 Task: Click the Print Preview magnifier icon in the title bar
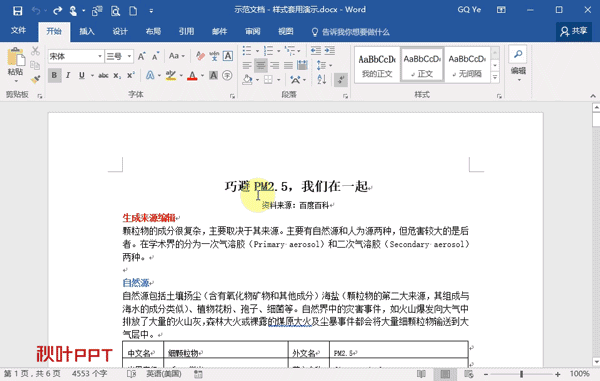(x=115, y=11)
